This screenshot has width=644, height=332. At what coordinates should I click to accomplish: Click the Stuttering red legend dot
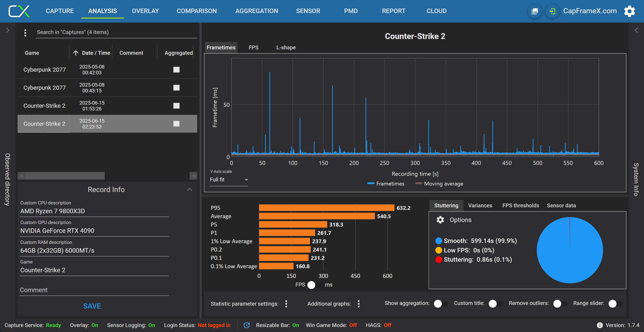point(438,259)
